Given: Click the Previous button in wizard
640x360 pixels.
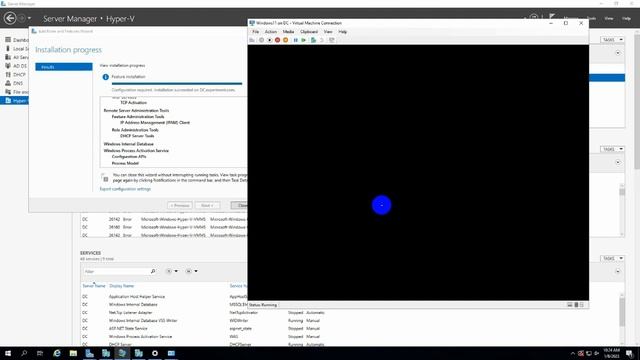Looking at the screenshot, I should pyautogui.click(x=180, y=205).
